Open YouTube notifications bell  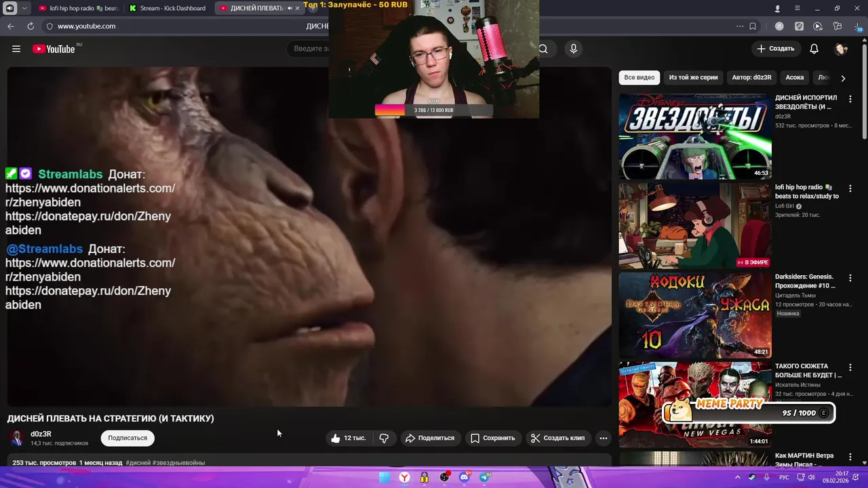[814, 49]
